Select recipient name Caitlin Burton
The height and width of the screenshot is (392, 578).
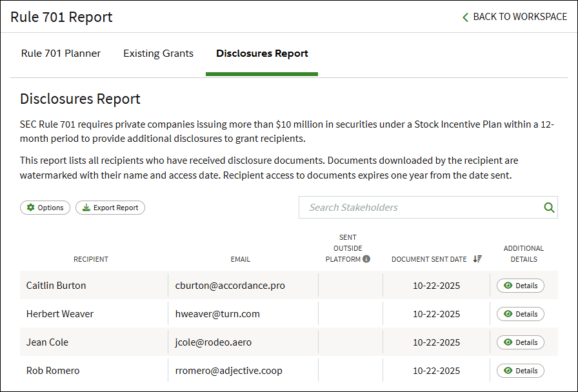tap(56, 286)
